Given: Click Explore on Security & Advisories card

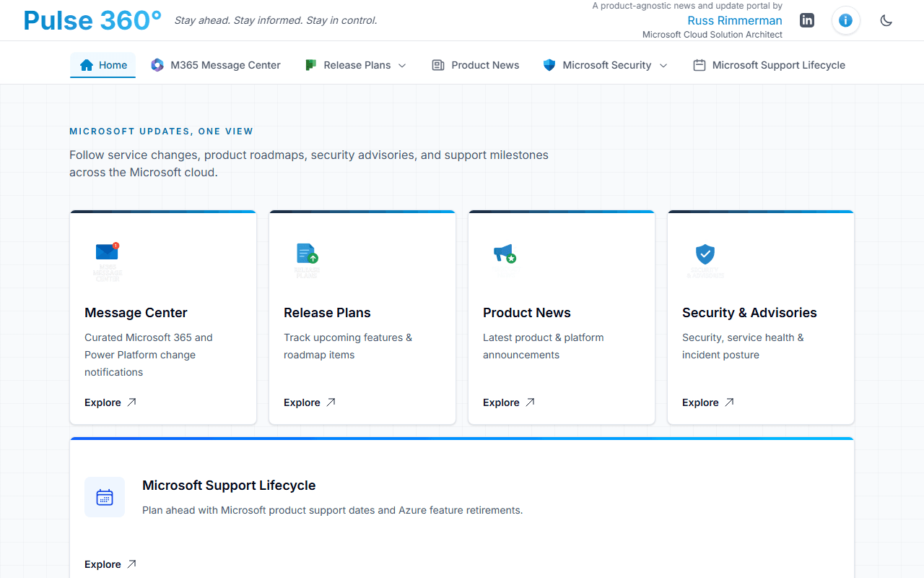Looking at the screenshot, I should coord(700,402).
